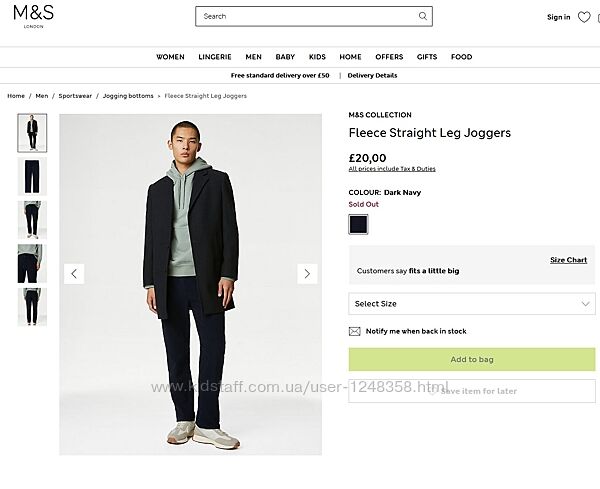
Task: Expand the Select Size dropdown
Action: [x=472, y=303]
